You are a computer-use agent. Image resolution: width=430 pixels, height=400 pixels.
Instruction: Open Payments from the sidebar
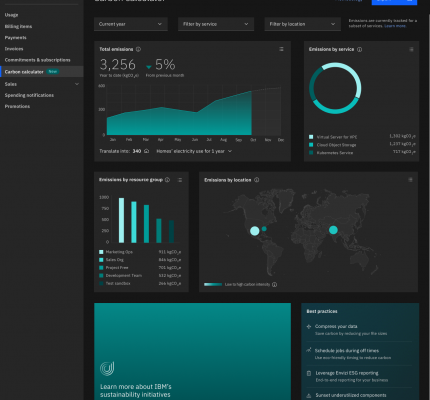(x=15, y=38)
